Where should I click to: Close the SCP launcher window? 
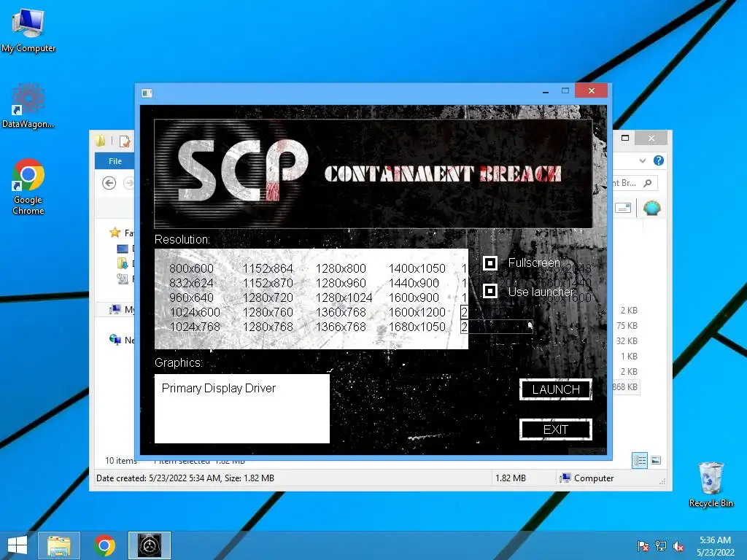click(591, 90)
